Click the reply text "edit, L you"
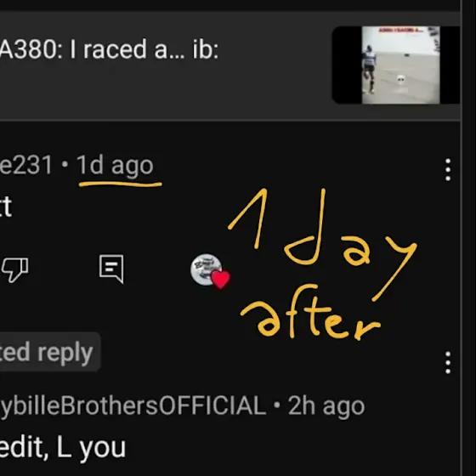The height and width of the screenshot is (476, 476). click(x=63, y=448)
